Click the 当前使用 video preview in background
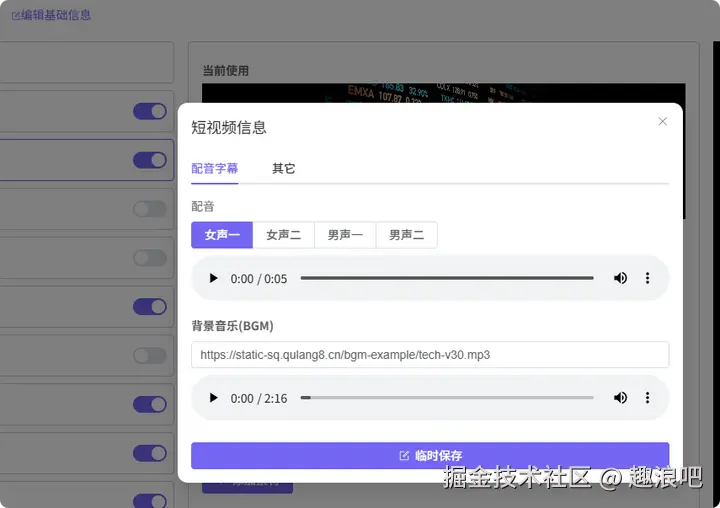720x508 pixels. pyautogui.click(x=443, y=93)
